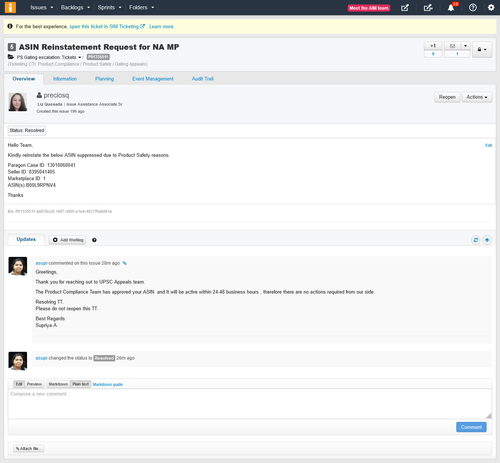Viewport: 500px width, 463px height.
Task: Select Edit mode for comment box
Action: click(x=19, y=384)
